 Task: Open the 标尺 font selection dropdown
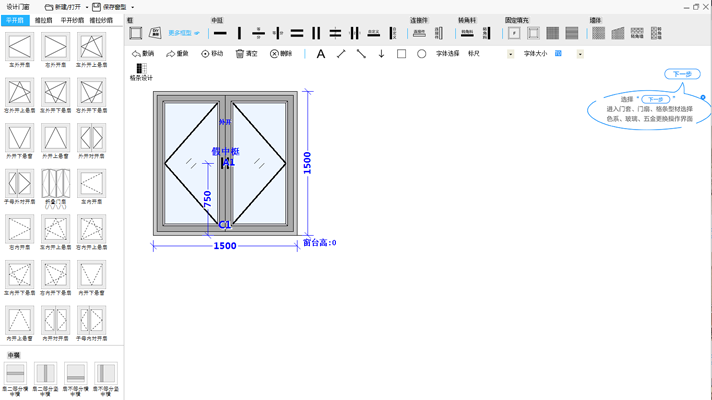pyautogui.click(x=511, y=54)
